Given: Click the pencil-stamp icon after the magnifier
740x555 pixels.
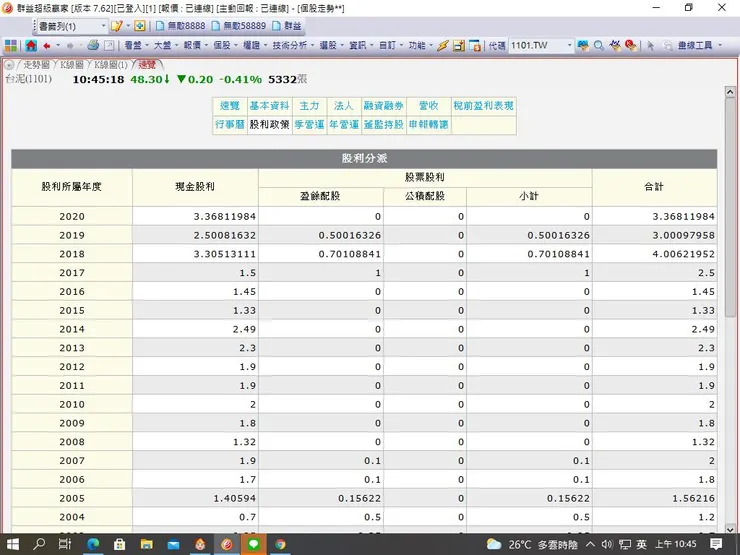Looking at the screenshot, I should click(615, 46).
